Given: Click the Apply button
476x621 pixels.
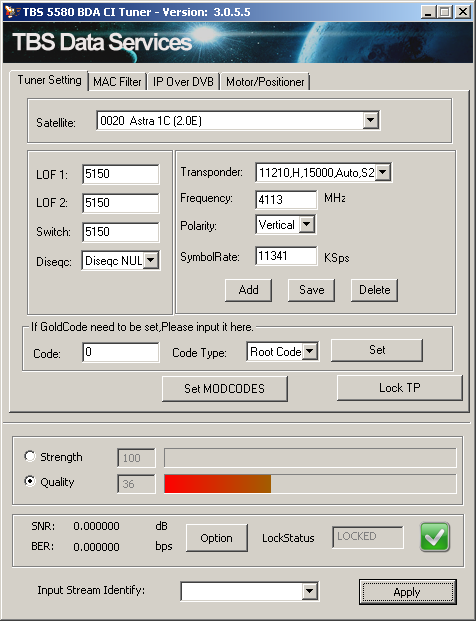Looking at the screenshot, I should pos(407,592).
